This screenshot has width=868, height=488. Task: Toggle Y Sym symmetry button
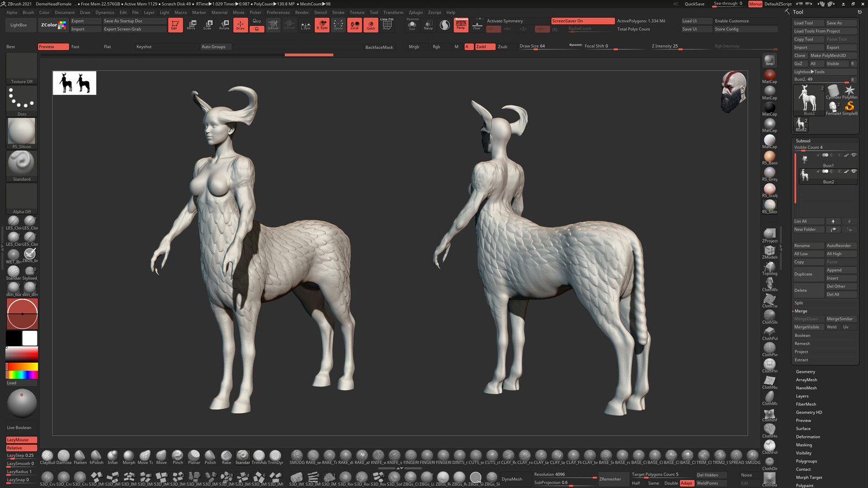coord(322,25)
